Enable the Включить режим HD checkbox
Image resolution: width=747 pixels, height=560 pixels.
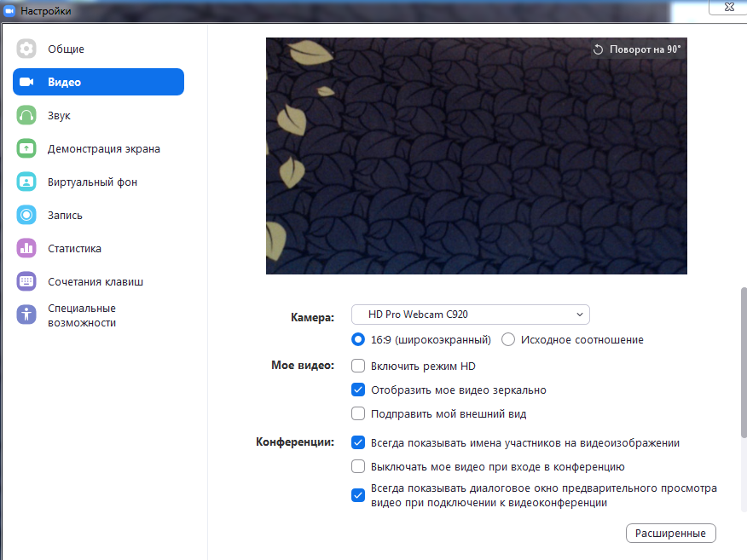[359, 366]
